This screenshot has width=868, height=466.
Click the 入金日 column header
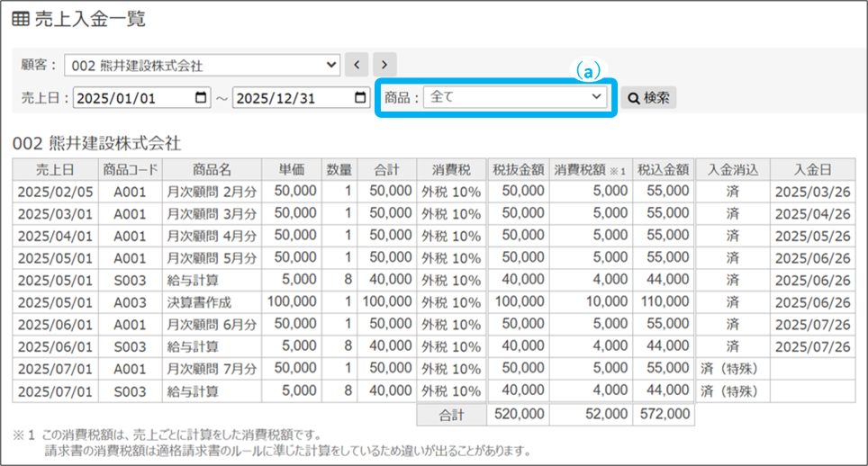pyautogui.click(x=812, y=169)
